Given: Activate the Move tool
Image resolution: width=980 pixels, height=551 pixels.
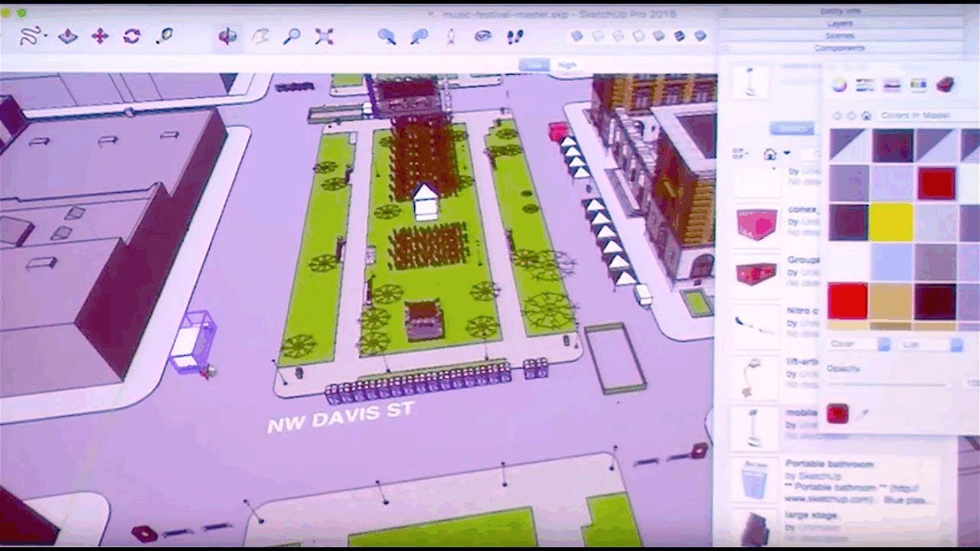Looking at the screenshot, I should click(100, 36).
